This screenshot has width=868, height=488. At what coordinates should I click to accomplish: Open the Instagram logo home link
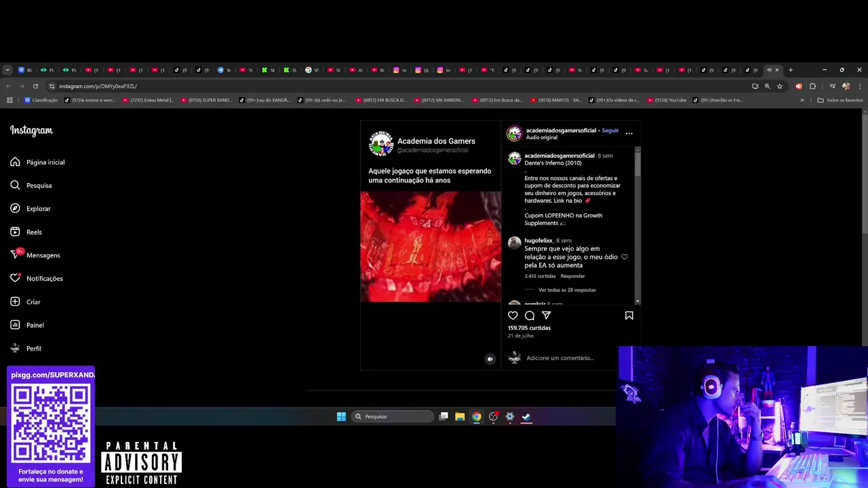click(31, 130)
